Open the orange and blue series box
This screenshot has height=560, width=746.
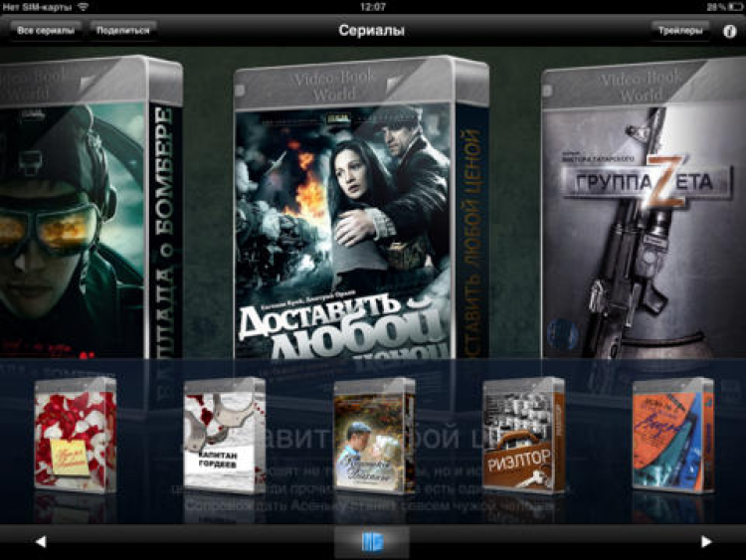673,435
